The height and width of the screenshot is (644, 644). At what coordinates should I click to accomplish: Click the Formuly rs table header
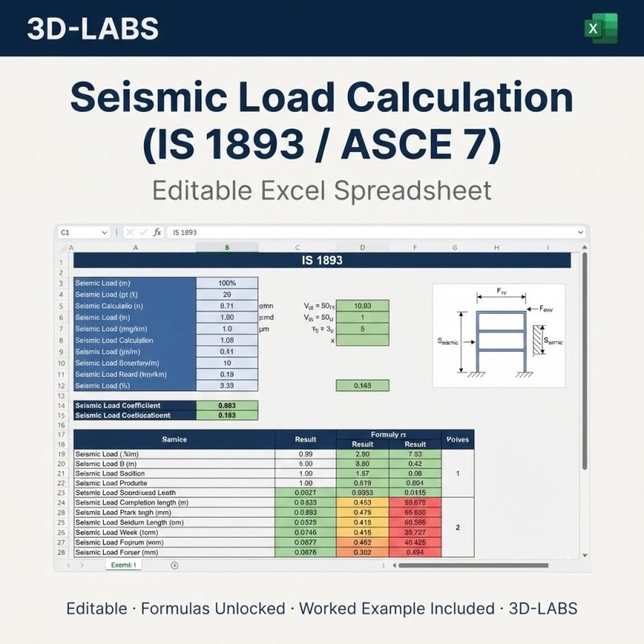pyautogui.click(x=389, y=435)
